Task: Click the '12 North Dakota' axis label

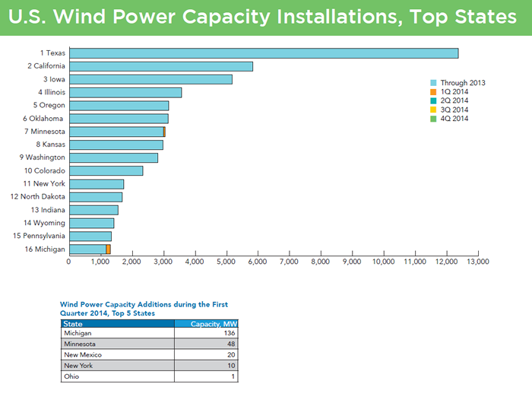Action: [x=38, y=197]
